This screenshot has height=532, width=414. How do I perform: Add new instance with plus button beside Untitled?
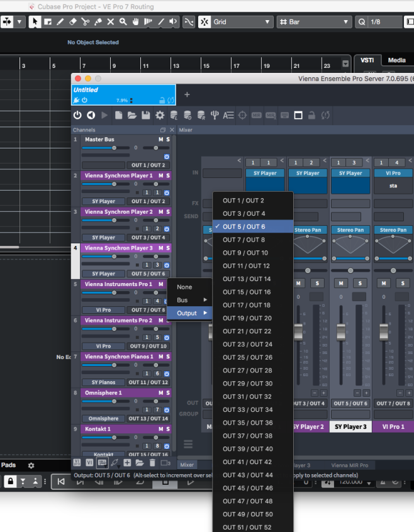coord(187,95)
